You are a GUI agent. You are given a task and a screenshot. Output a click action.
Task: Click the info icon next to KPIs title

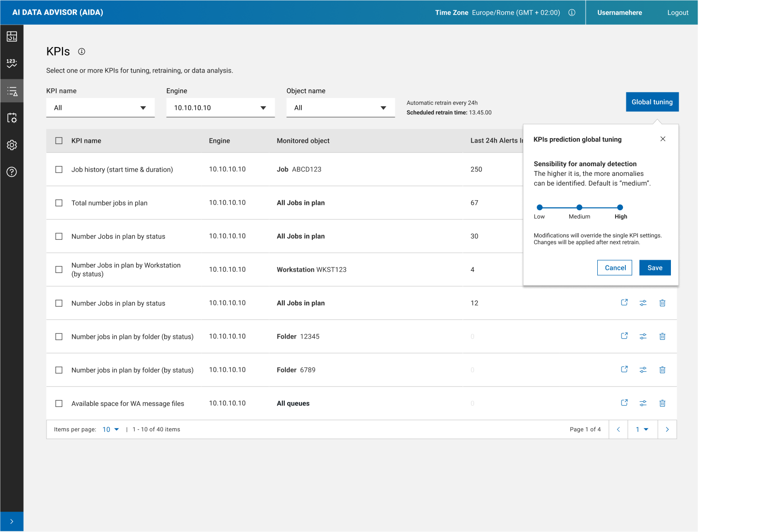coord(82,51)
